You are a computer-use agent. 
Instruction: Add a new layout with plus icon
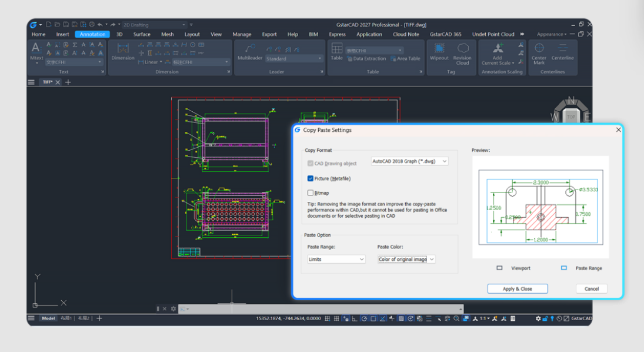click(99, 318)
